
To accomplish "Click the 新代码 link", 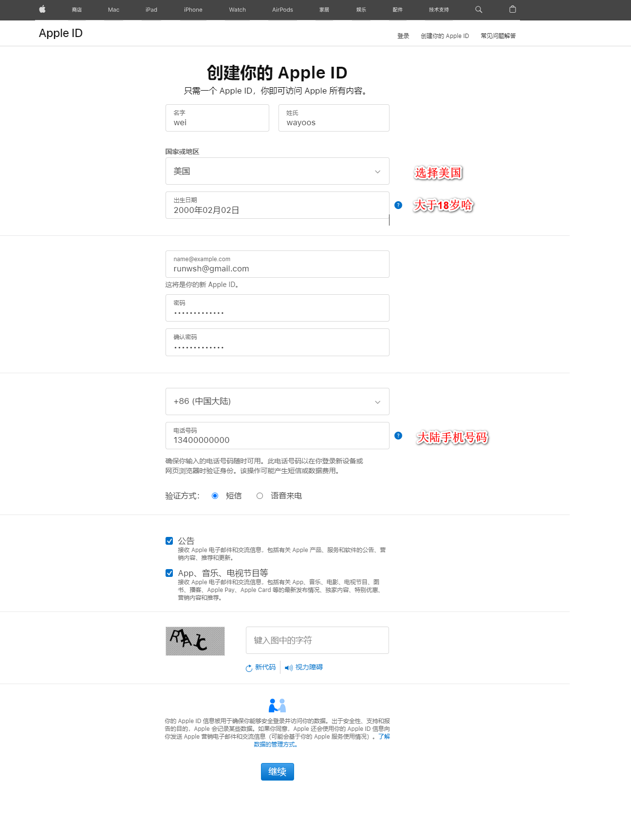I will pyautogui.click(x=265, y=667).
